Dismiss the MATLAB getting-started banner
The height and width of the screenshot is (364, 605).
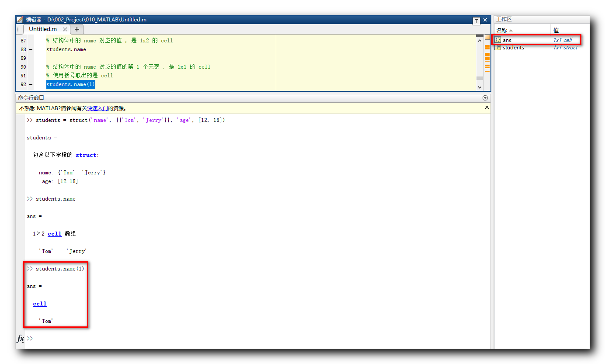pyautogui.click(x=487, y=107)
